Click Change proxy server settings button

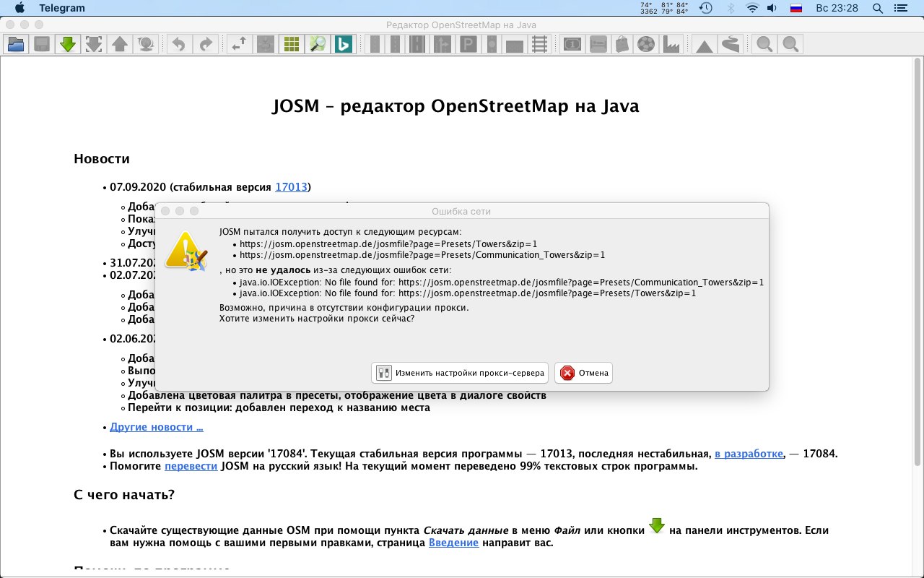point(460,373)
